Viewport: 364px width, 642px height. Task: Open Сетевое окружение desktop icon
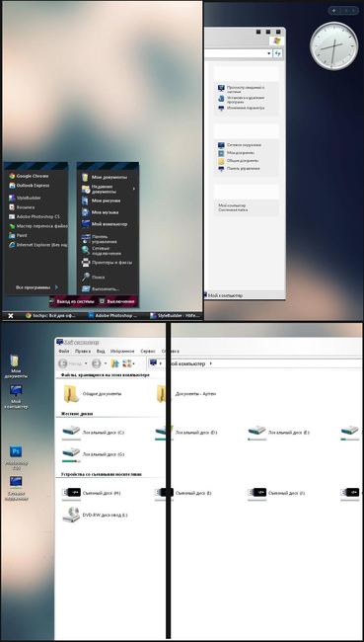(16, 488)
